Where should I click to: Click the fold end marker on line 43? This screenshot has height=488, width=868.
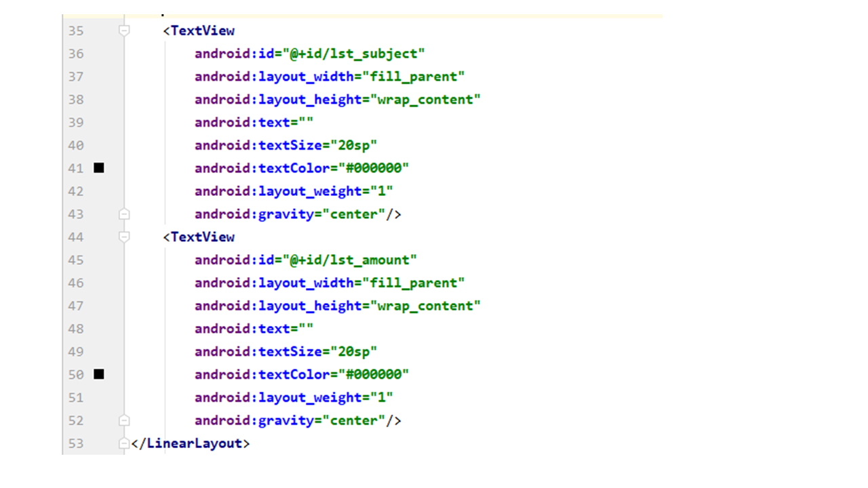tap(123, 214)
